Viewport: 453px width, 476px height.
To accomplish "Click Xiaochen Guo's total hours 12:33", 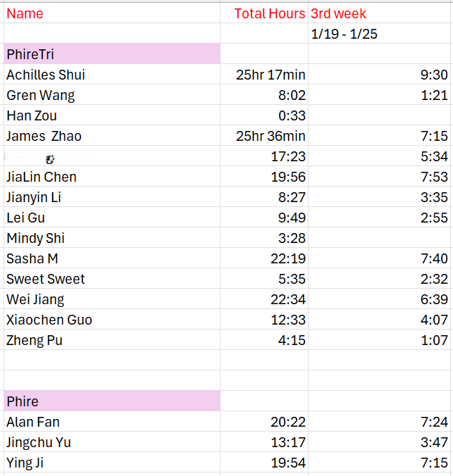I will [x=288, y=320].
